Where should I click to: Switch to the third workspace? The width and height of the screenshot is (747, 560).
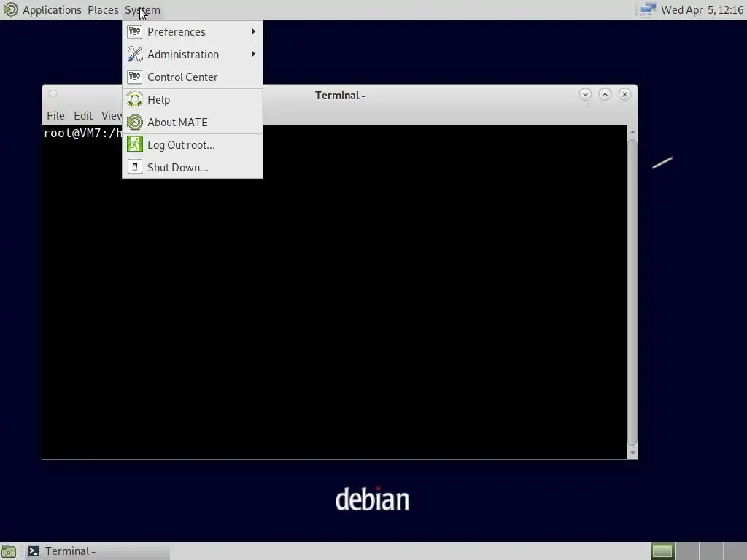tap(711, 551)
